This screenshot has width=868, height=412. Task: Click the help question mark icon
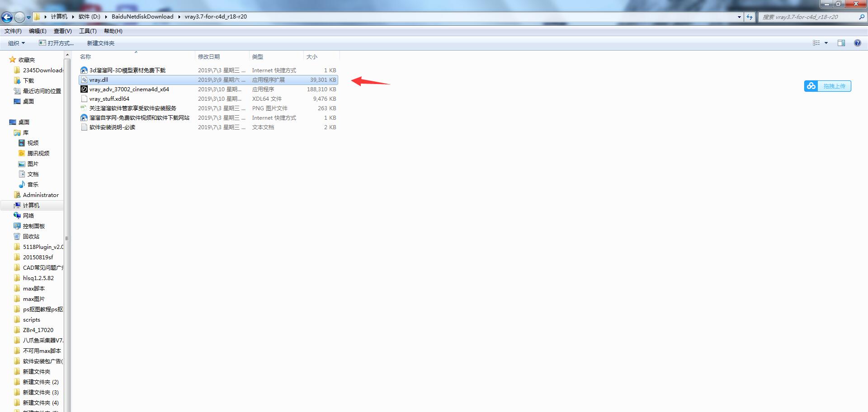[857, 43]
